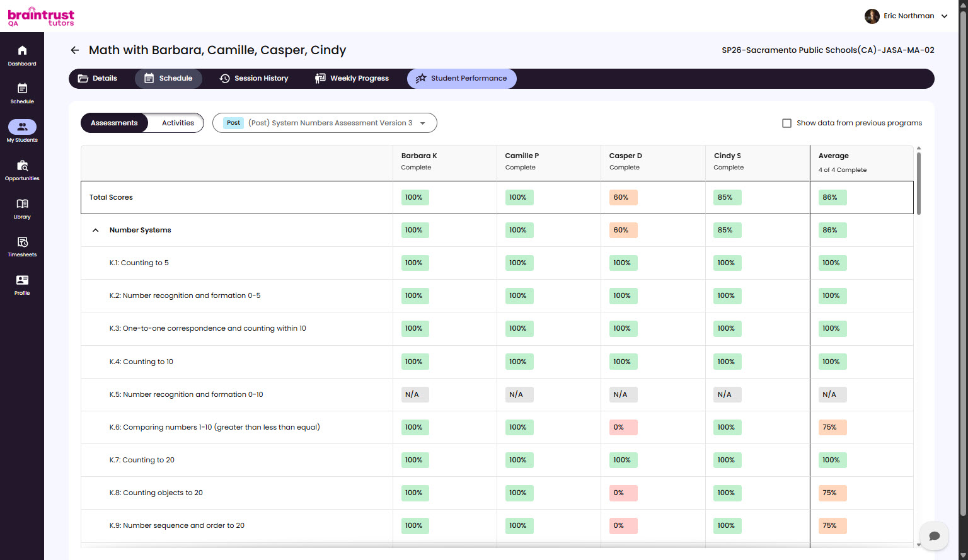This screenshot has width=968, height=560.
Task: Open the chat bubble support widget
Action: pyautogui.click(x=934, y=535)
